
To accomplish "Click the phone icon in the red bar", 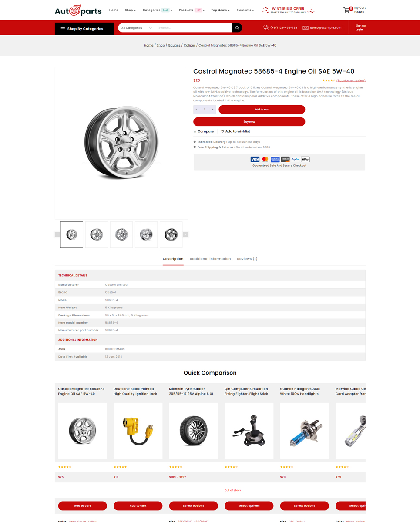I will tap(266, 28).
